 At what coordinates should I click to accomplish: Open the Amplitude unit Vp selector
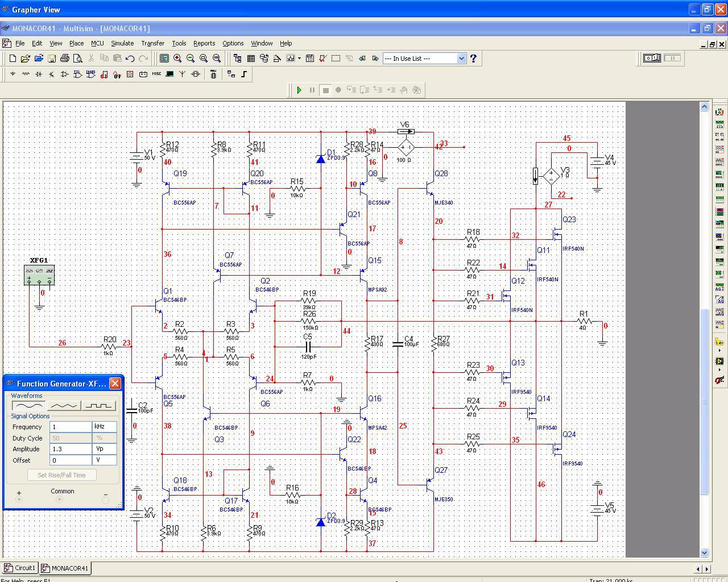click(x=105, y=449)
